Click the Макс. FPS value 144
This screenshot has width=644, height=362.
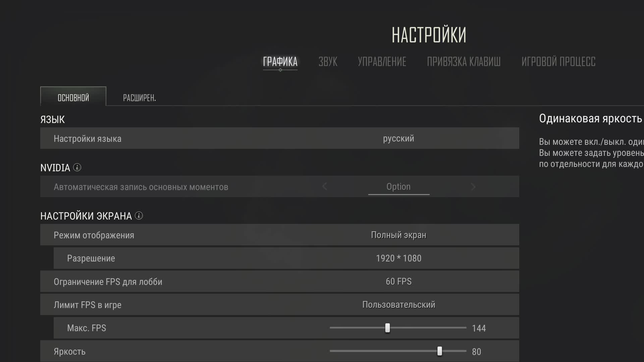479,328
